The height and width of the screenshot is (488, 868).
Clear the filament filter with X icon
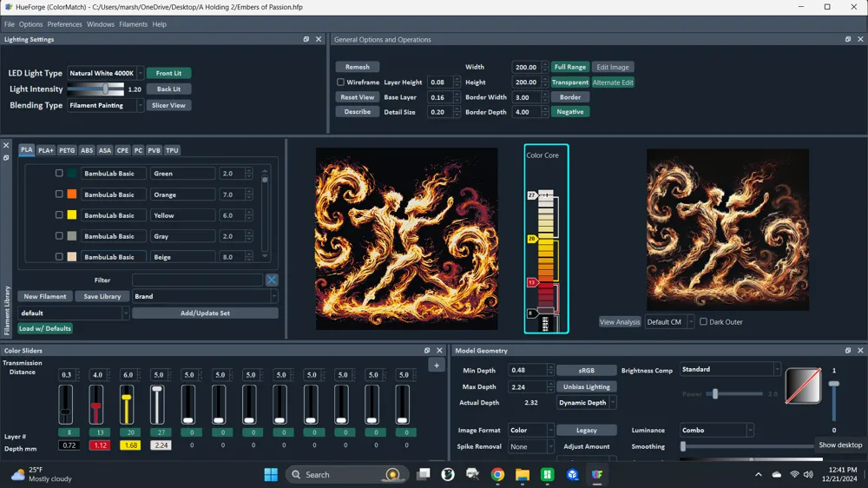[x=271, y=280]
